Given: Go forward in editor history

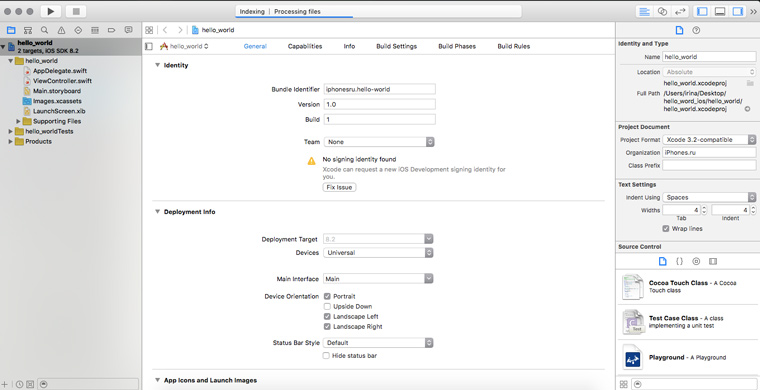Looking at the screenshot, I should (180, 30).
